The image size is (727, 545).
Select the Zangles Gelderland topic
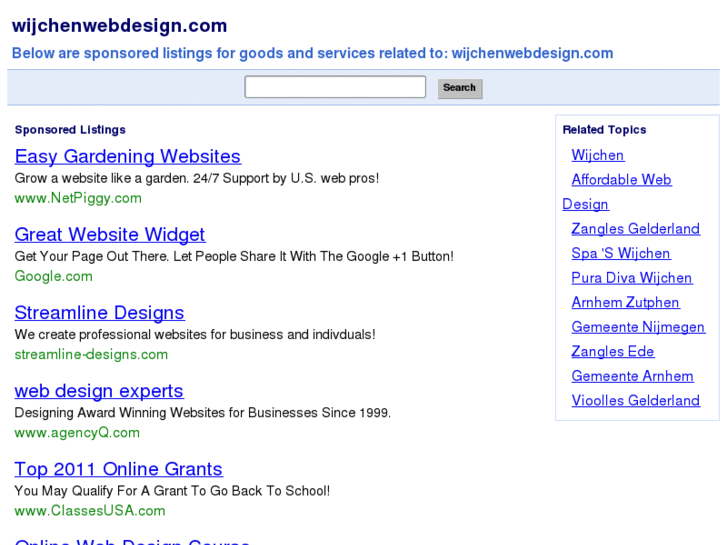[x=635, y=229]
